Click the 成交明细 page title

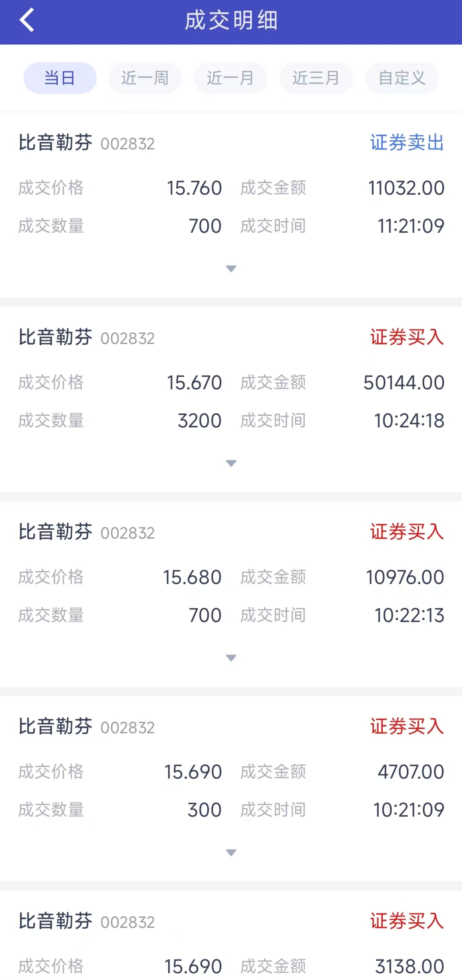pos(231,21)
